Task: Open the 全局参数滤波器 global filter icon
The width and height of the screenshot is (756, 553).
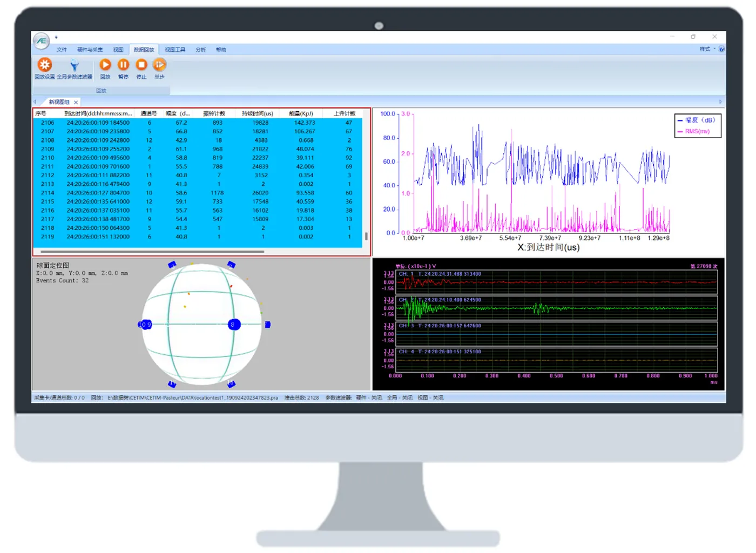Action: pyautogui.click(x=75, y=69)
